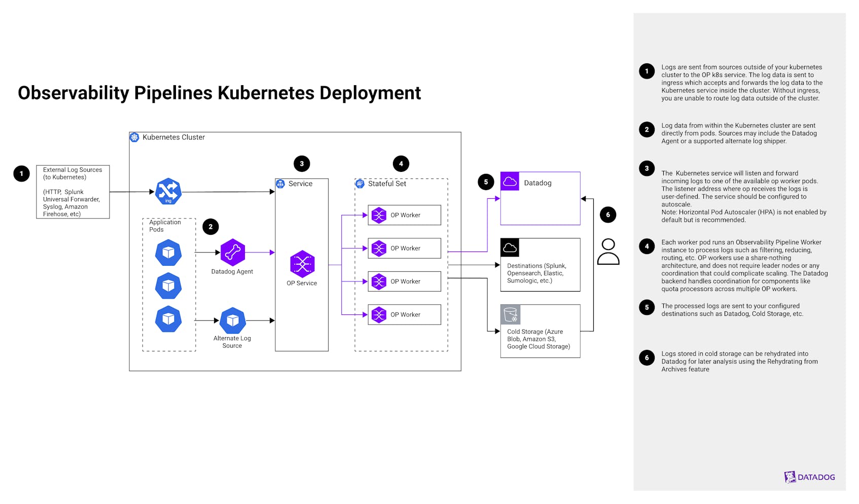The height and width of the screenshot is (504, 859).
Task: Select the Alternate Log Source hexagon icon
Action: pos(232,320)
